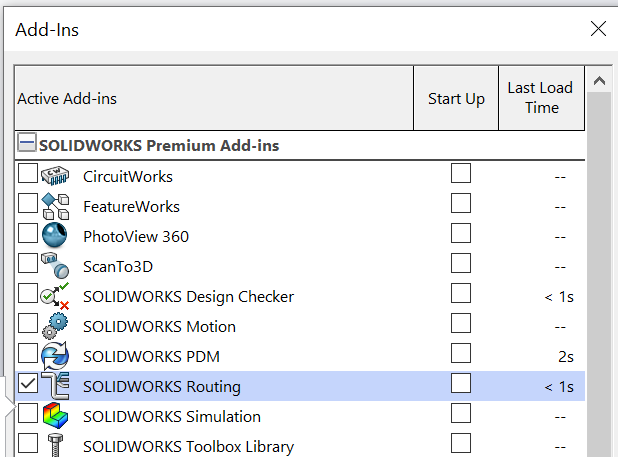Click the Start Up column header
Screen dimensions: 618x457
point(456,99)
